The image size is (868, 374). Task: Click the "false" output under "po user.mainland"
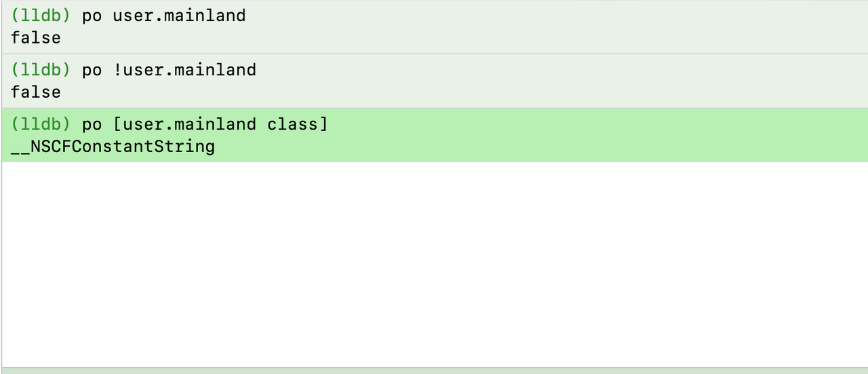(35, 38)
